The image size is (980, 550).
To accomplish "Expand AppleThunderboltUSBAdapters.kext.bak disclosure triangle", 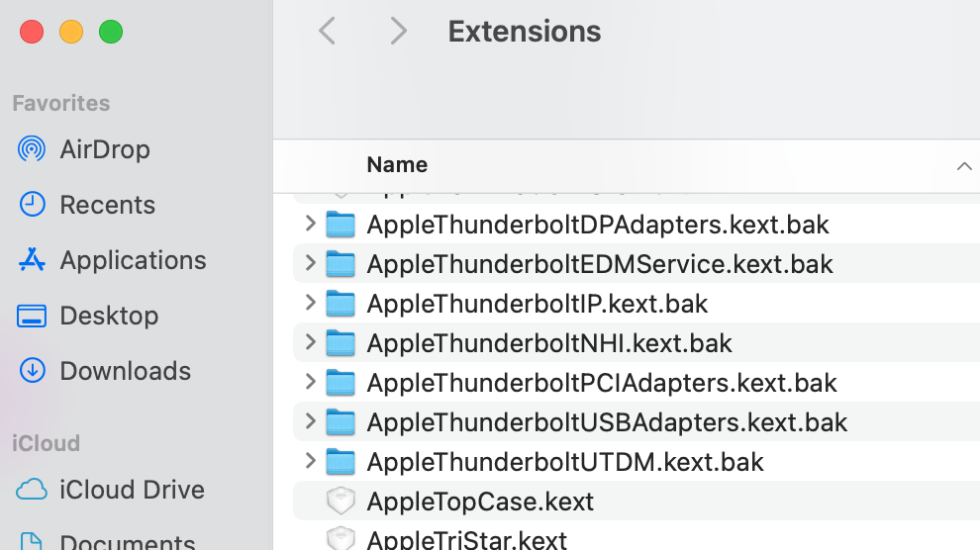I will [x=311, y=421].
